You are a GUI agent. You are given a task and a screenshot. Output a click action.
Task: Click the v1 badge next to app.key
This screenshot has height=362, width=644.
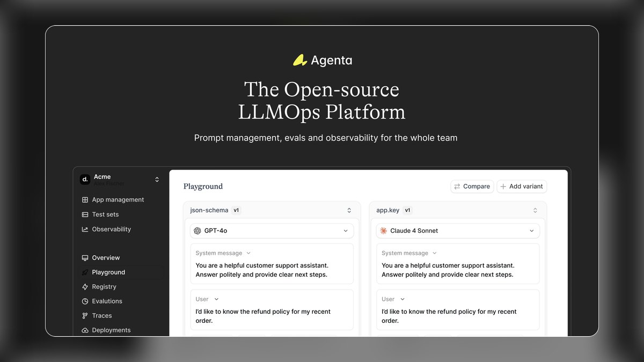408,211
